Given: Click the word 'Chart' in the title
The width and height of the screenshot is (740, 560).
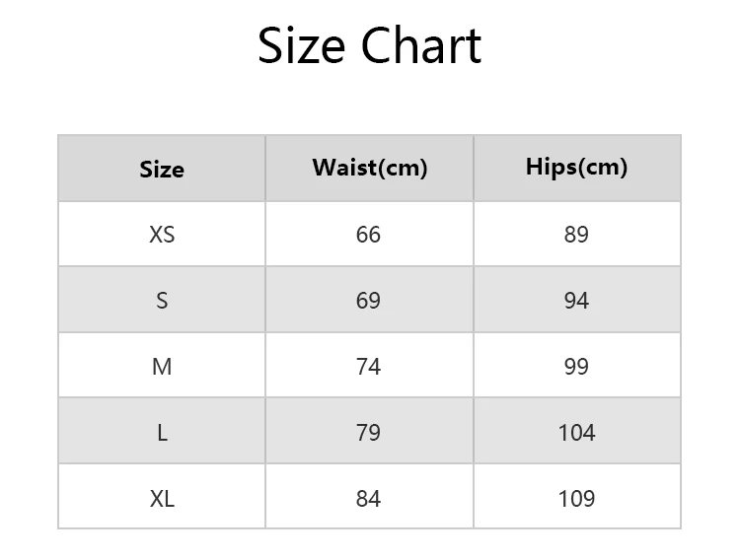Looking at the screenshot, I should tap(420, 46).
